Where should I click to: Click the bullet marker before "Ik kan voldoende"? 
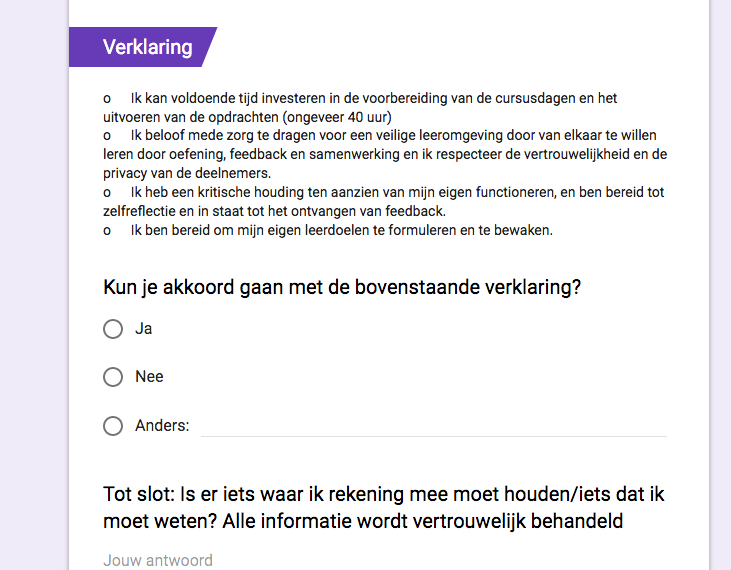tap(107, 99)
